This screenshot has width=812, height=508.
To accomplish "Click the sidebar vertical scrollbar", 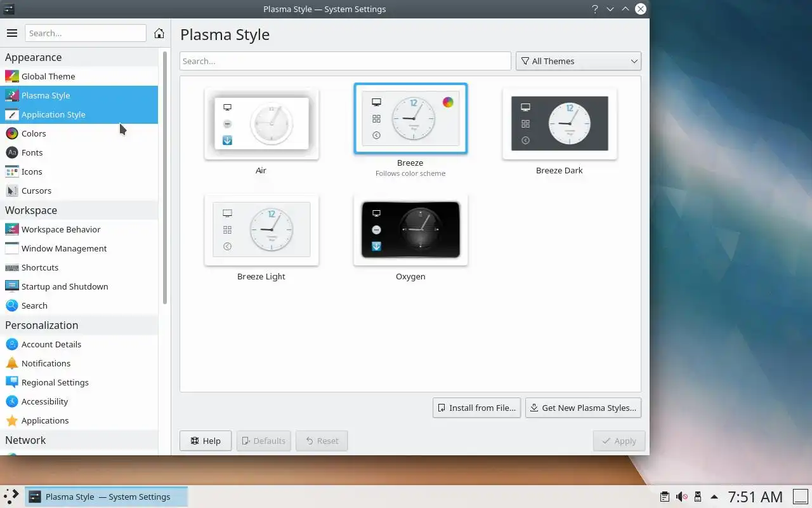I will [x=165, y=178].
